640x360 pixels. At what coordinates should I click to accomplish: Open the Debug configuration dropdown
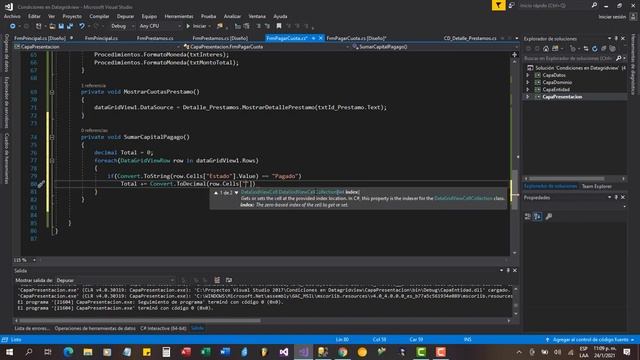tap(123, 26)
